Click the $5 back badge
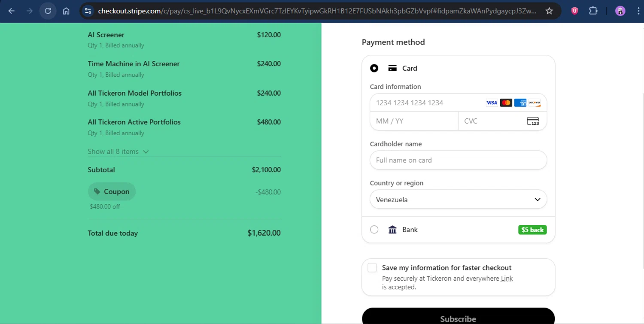 click(x=532, y=230)
